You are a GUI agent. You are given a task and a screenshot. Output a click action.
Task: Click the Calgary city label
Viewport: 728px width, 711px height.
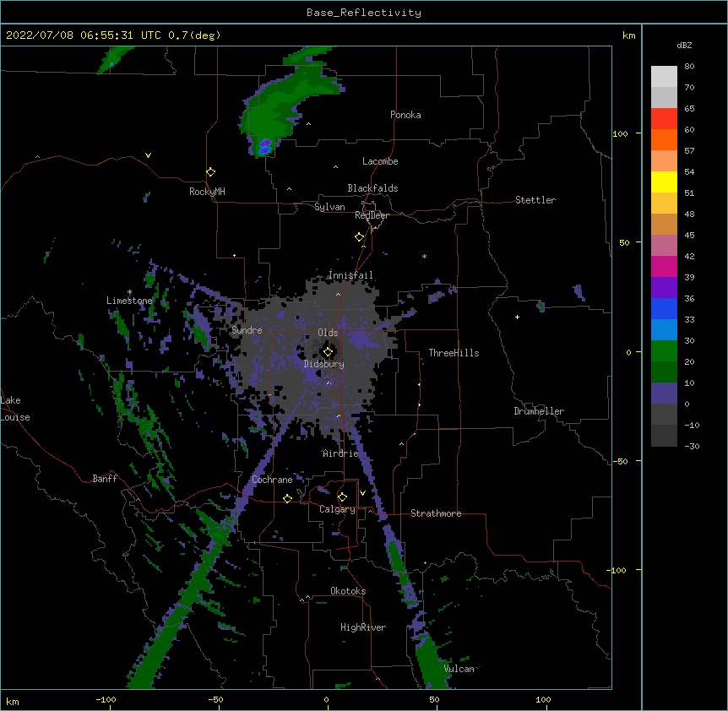point(337,509)
